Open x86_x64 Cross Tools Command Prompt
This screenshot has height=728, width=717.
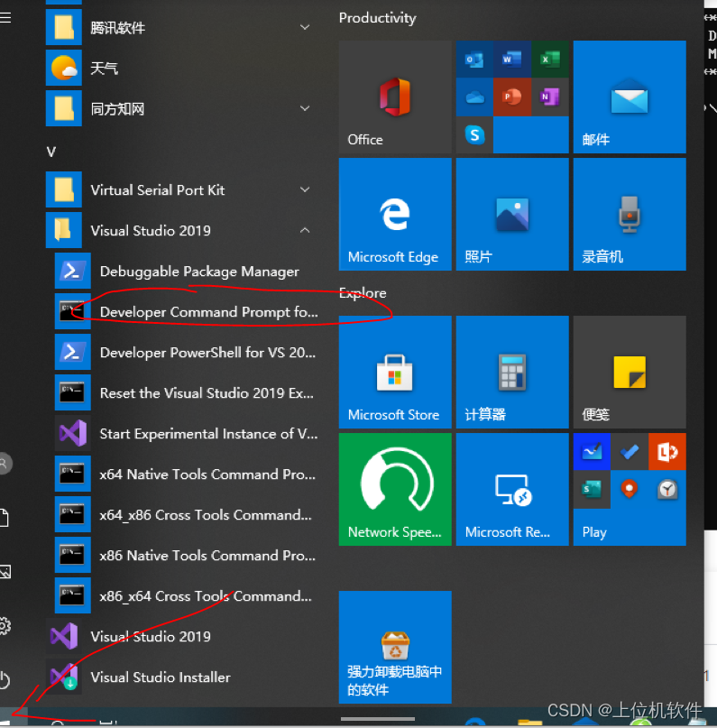(187, 596)
